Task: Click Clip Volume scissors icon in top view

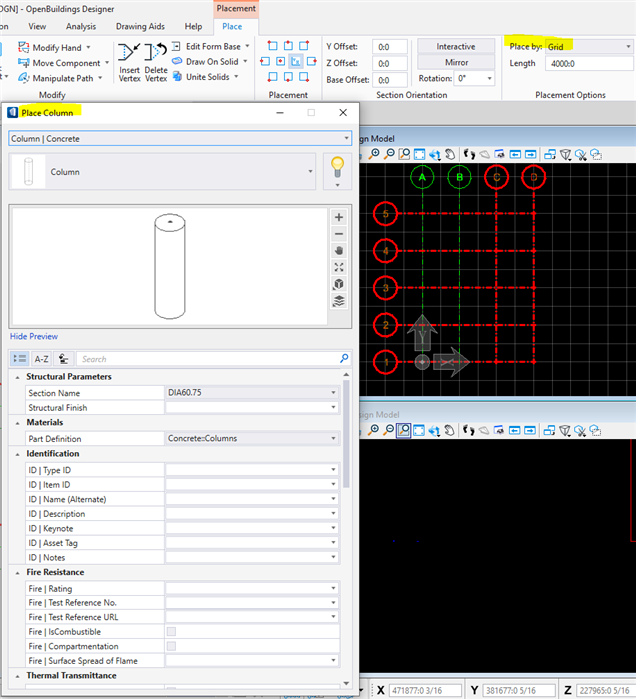Action: click(x=580, y=154)
